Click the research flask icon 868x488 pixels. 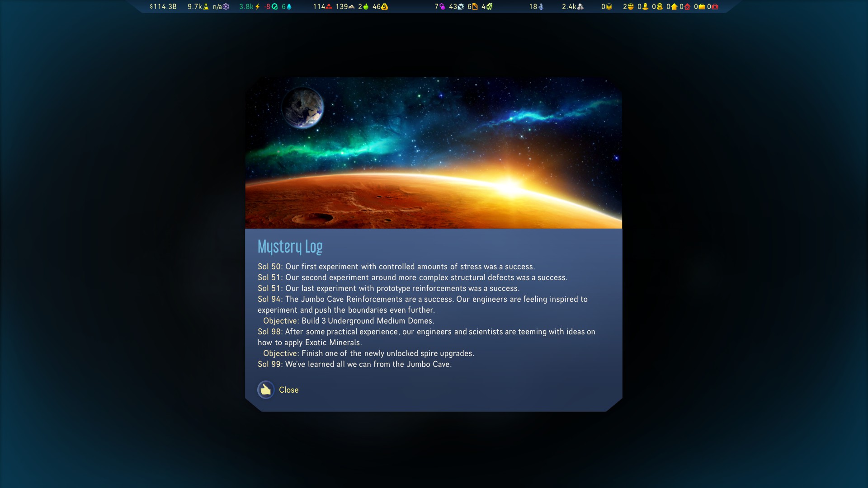pyautogui.click(x=206, y=7)
